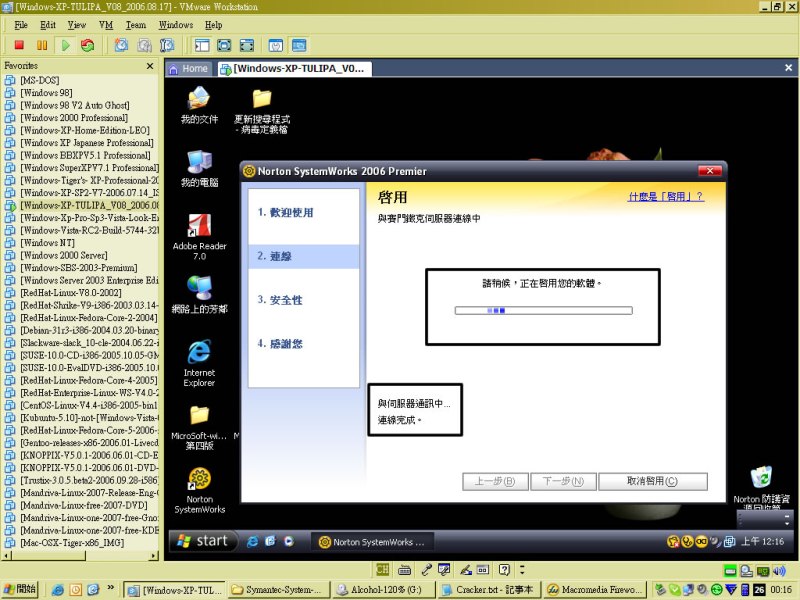The image size is (800, 600).
Task: Select [MS-DOS] in Favorites
Action: pos(40,80)
